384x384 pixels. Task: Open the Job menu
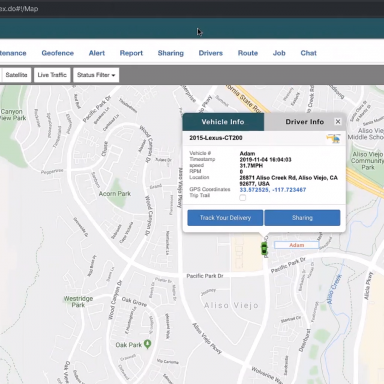point(279,53)
